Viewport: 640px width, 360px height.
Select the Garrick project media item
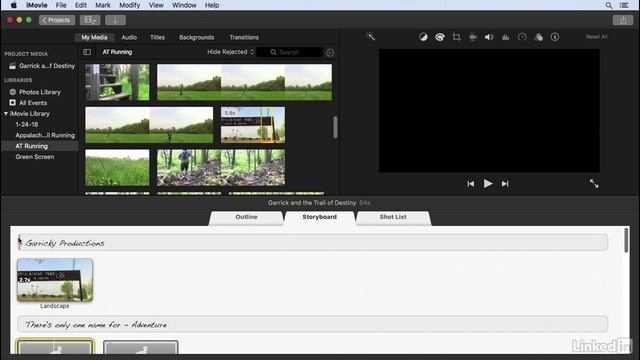pyautogui.click(x=42, y=66)
